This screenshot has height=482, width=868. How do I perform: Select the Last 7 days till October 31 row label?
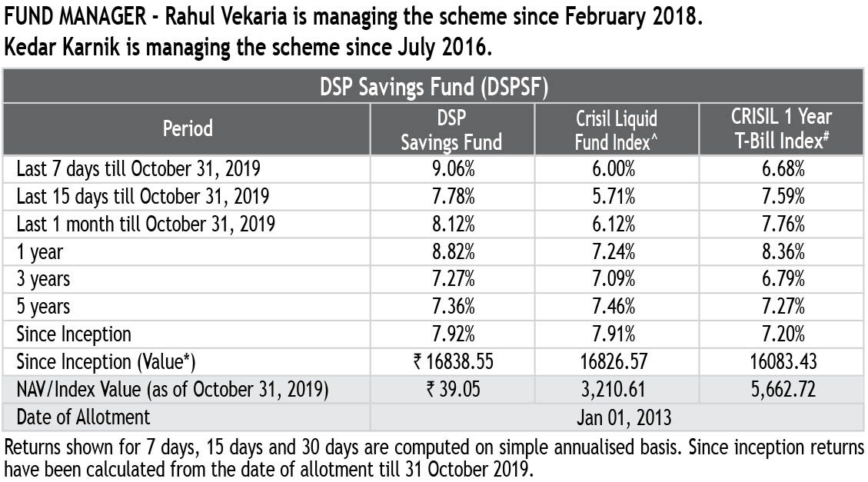tap(138, 168)
